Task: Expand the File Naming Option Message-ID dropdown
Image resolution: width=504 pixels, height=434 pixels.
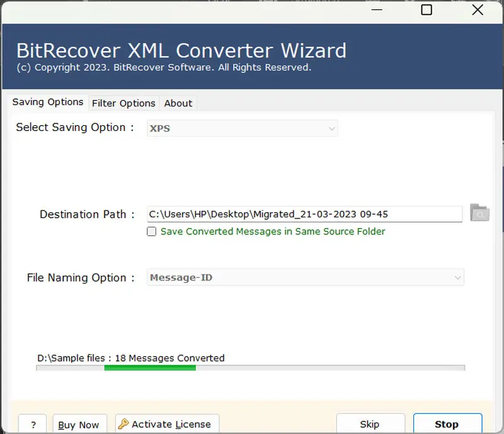Action: 305,278
